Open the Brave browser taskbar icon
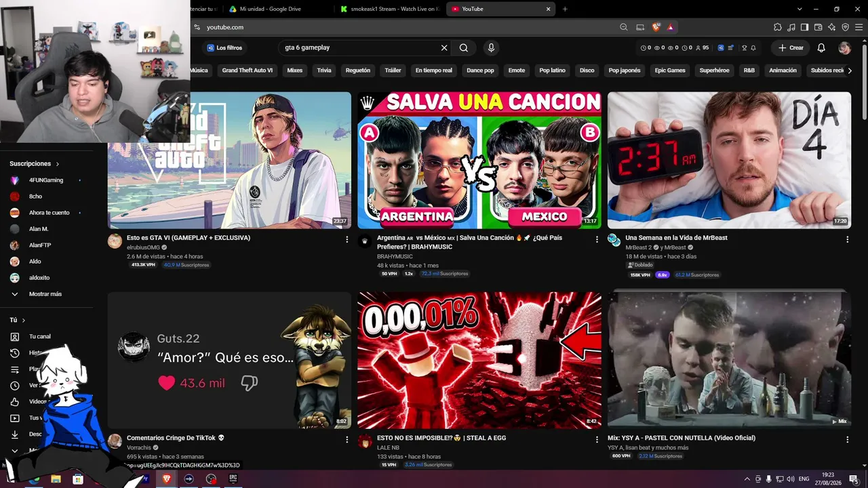This screenshot has width=868, height=488. pyautogui.click(x=167, y=479)
